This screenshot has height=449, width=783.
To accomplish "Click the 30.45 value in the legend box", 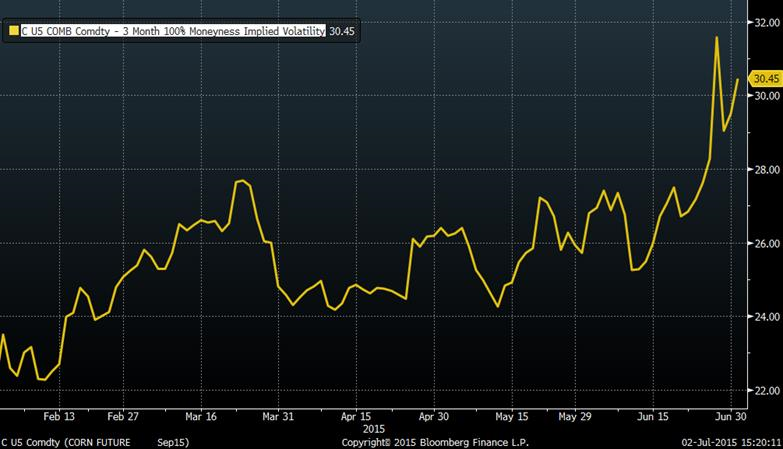I will pyautogui.click(x=342, y=32).
